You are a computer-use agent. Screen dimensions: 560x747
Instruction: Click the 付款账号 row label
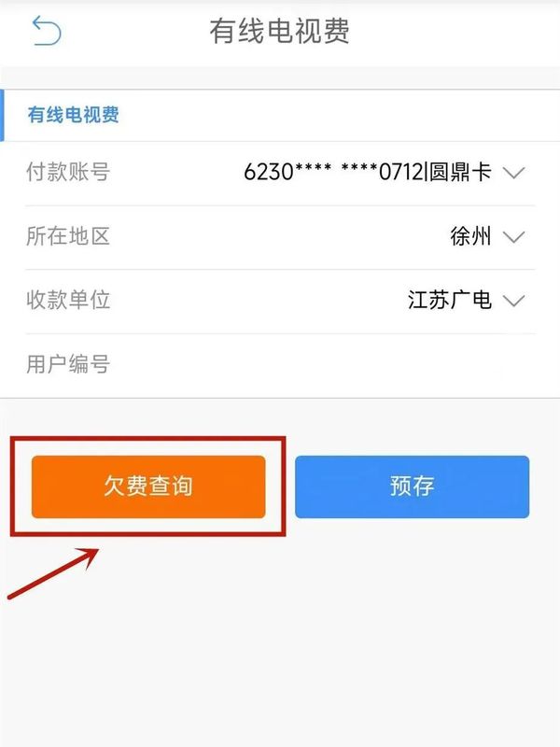pos(68,172)
